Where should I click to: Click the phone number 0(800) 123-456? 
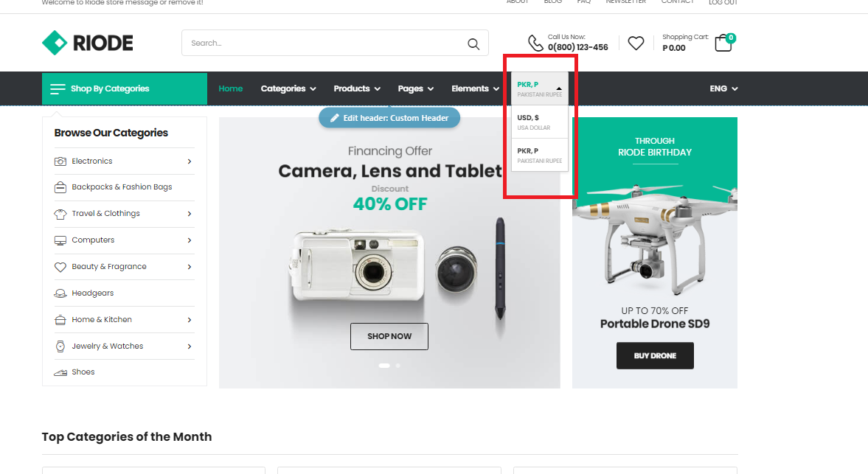pyautogui.click(x=578, y=48)
